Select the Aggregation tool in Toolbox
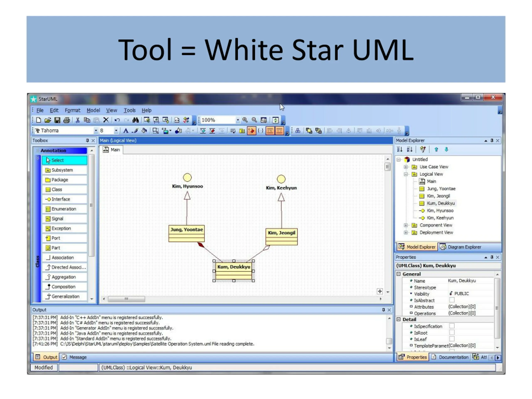Screen dimensions: 532x399 coord(65,277)
